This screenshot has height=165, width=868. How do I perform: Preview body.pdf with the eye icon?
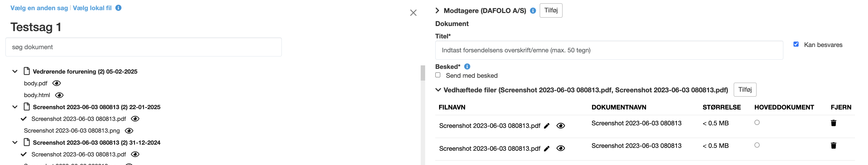[57, 83]
